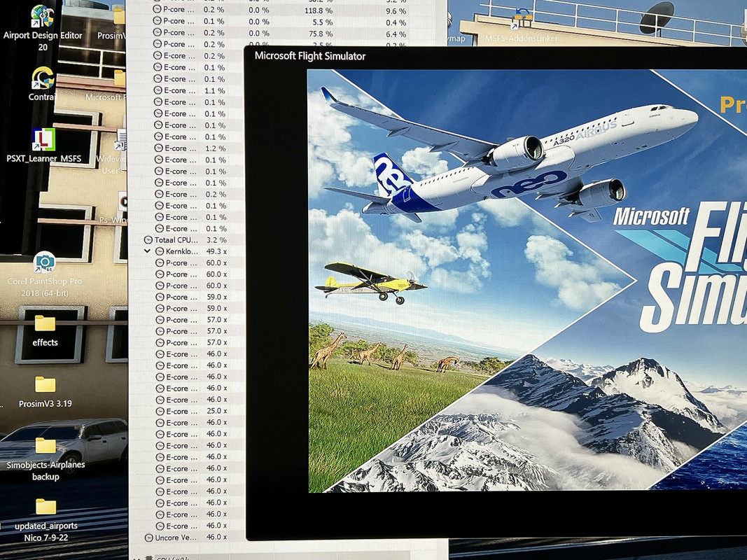The image size is (747, 560).
Task: Click sensor icon of E-core 1.2 % row
Action: 159,148
